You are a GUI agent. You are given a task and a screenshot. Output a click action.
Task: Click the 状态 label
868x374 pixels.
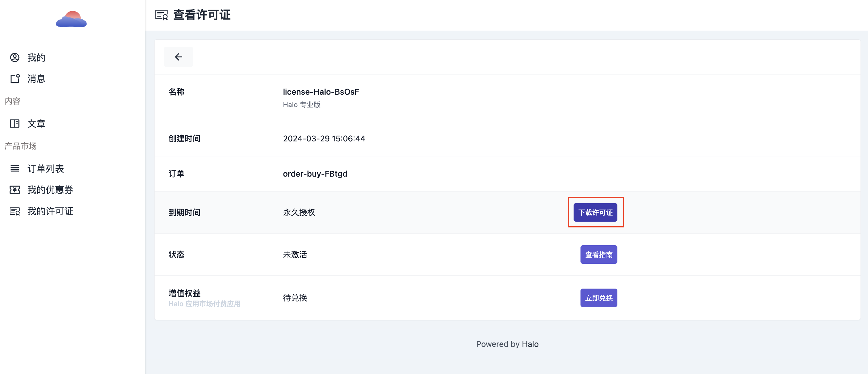pyautogui.click(x=176, y=255)
